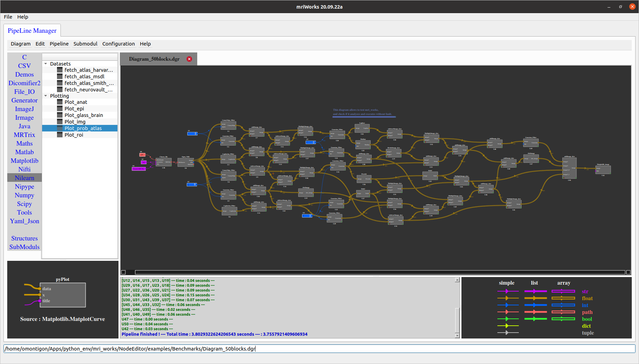Click the diagram comment note text

362,112
